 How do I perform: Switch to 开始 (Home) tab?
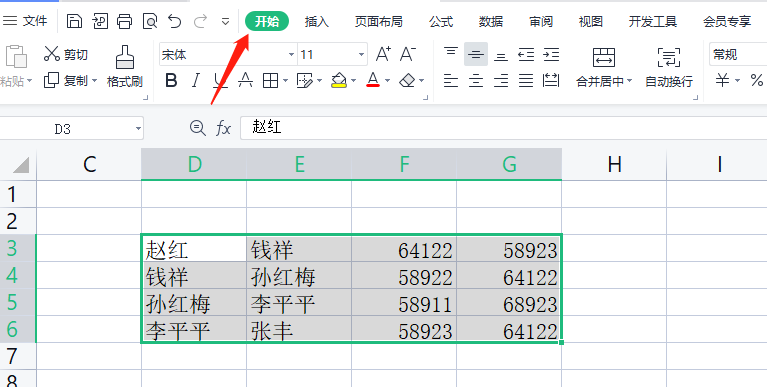point(267,21)
